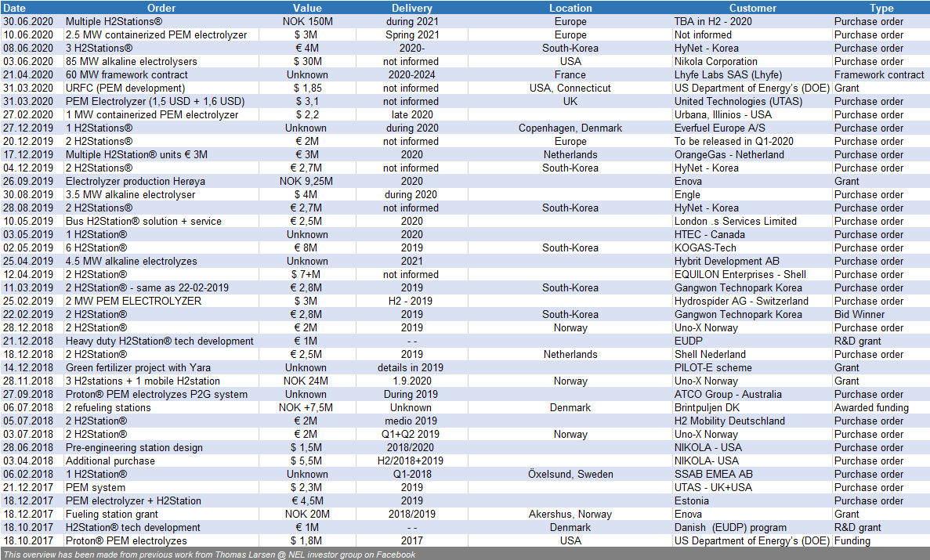Viewport: 930px width, 560px height.
Task: Select customer SSAB EMEA AB
Action: pos(714,475)
